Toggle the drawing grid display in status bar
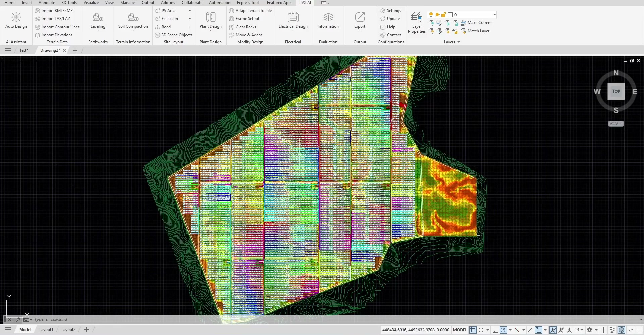Image resolution: width=644 pixels, height=335 pixels. point(473,330)
